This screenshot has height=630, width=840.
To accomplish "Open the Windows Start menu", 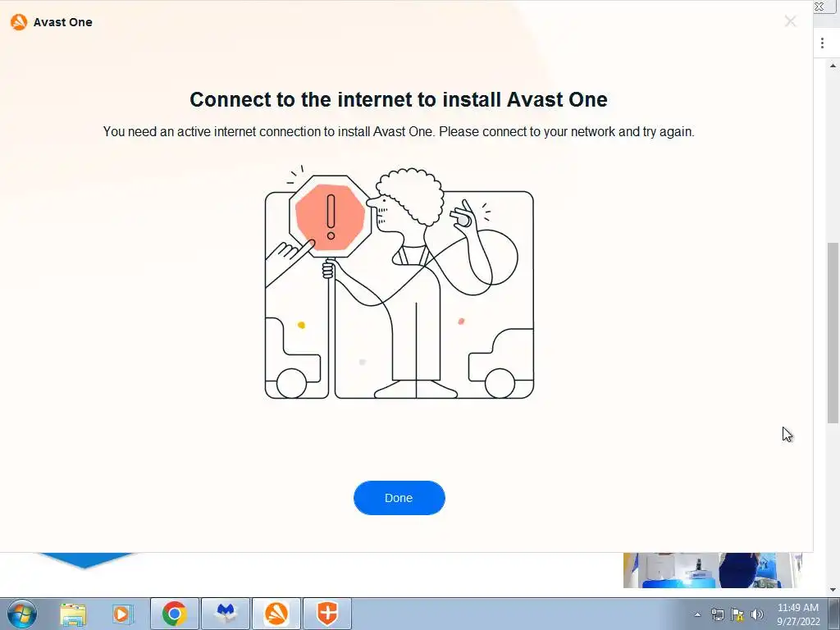I will (x=22, y=614).
